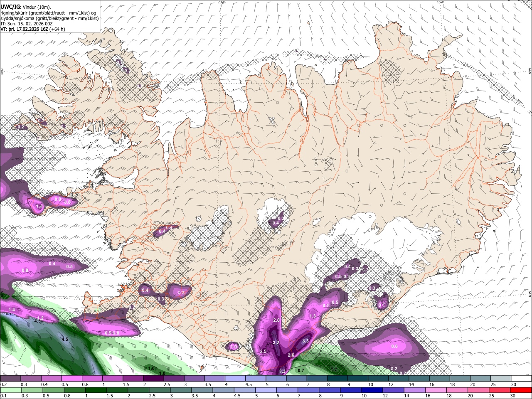Click the 1.3 snowfall value on the map
Viewport: 532px width, 399px height.
tap(313, 316)
